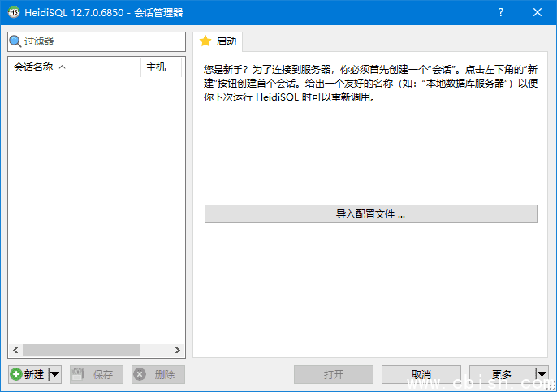Click the empty session list area
557x392 pixels.
(x=96, y=203)
